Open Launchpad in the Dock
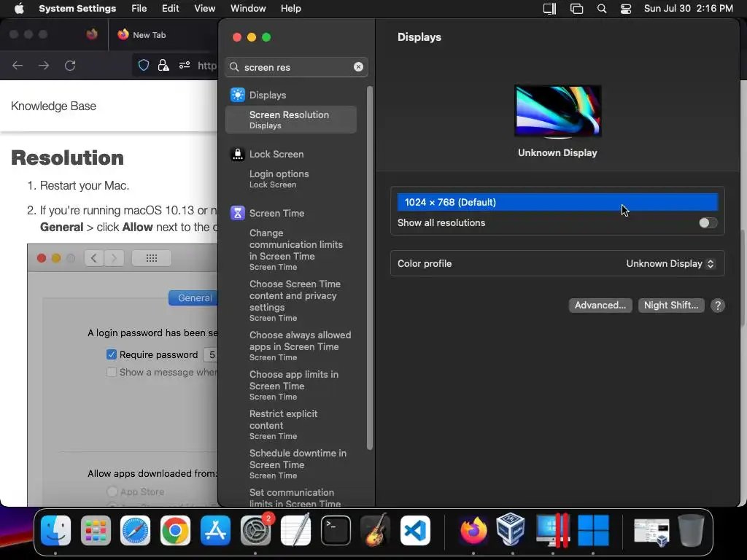The image size is (747, 560). point(96,531)
